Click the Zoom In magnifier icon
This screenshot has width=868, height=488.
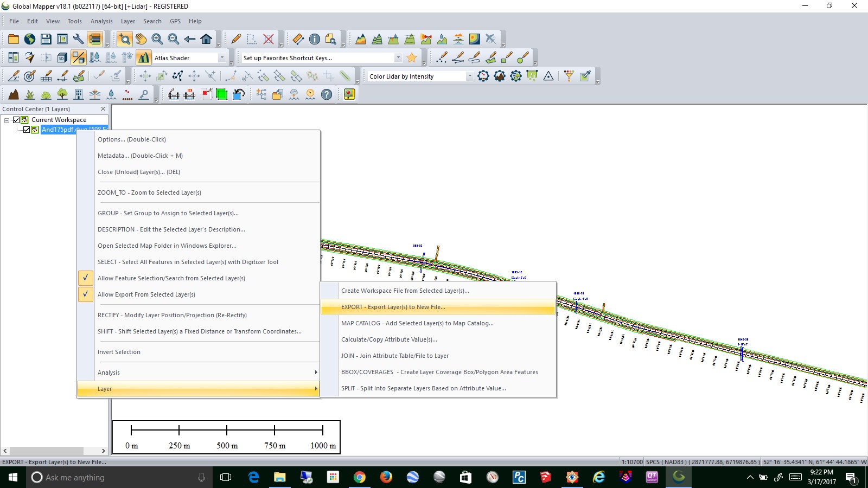pos(157,39)
